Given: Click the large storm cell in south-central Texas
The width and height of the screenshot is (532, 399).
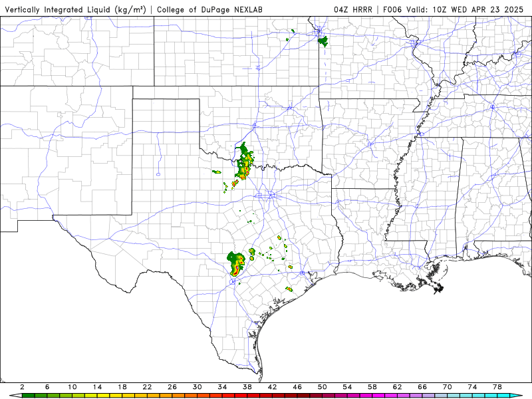Looking at the screenshot, I should pos(236,263).
